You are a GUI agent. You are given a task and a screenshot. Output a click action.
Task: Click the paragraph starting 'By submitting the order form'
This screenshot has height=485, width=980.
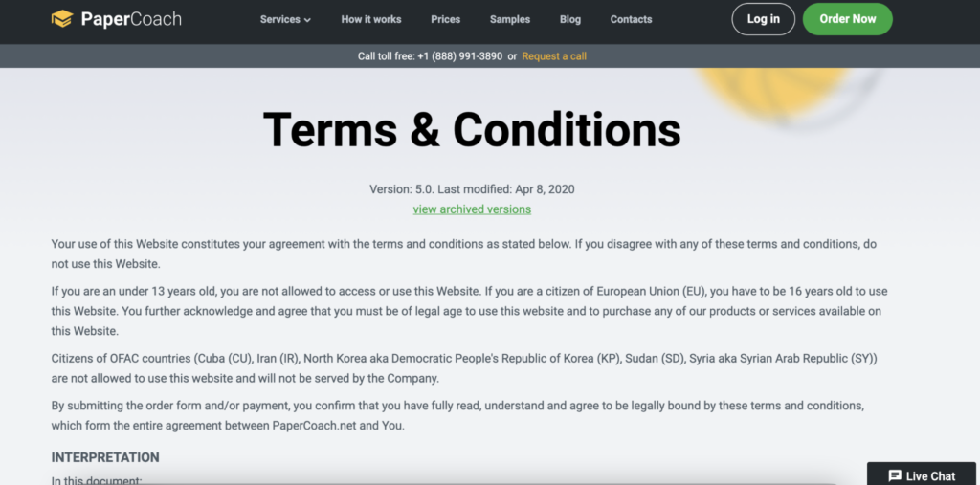[457, 415]
